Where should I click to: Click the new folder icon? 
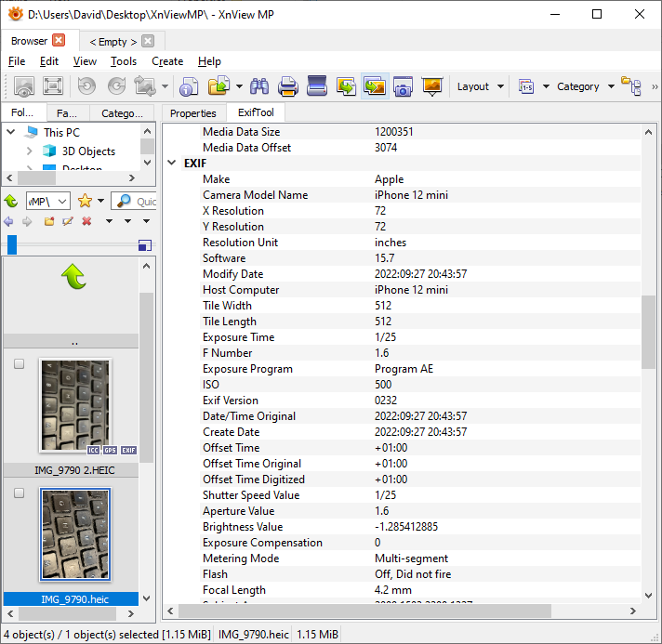(49, 221)
